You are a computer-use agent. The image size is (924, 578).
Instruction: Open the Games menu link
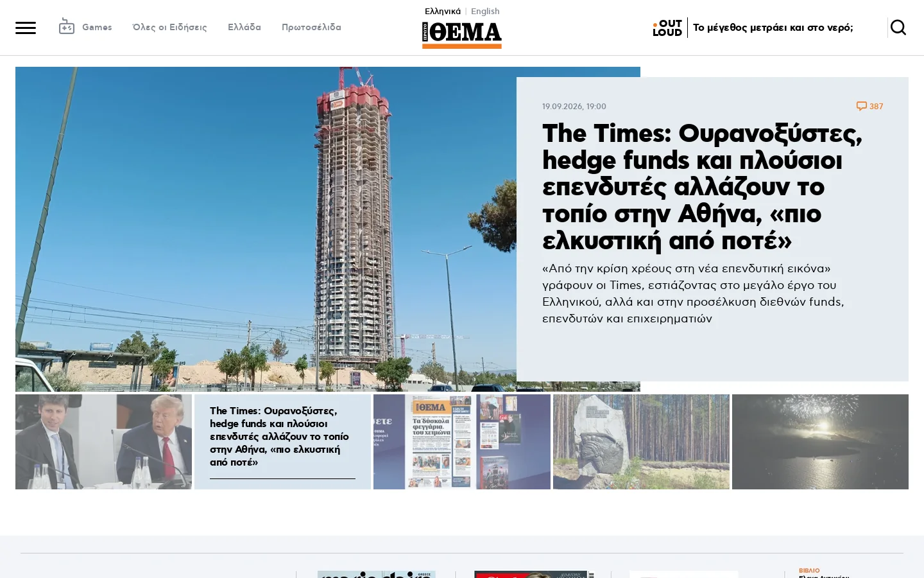pos(97,27)
